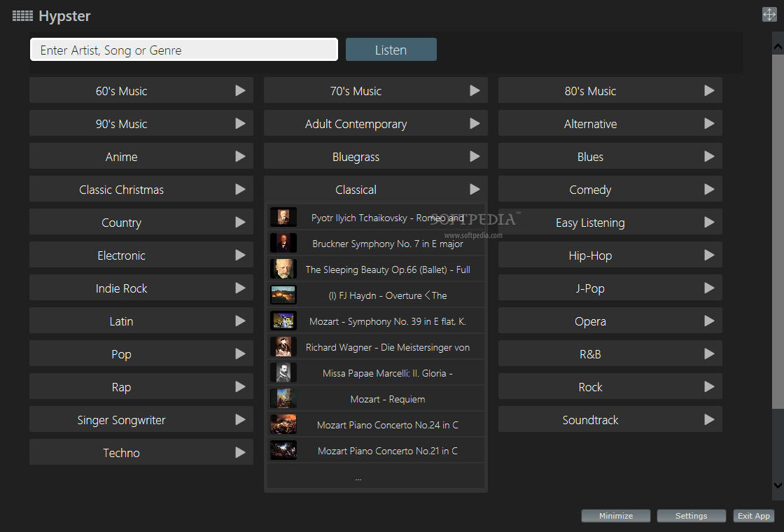Image resolution: width=784 pixels, height=532 pixels.
Task: Start Adult Contemporary via its play arrow
Action: tap(475, 123)
